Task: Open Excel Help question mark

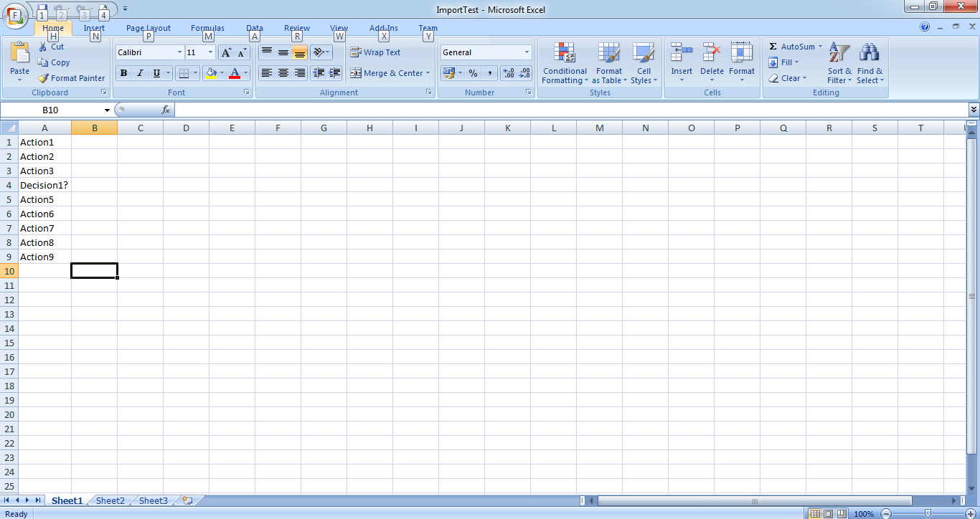Action: pos(925,27)
